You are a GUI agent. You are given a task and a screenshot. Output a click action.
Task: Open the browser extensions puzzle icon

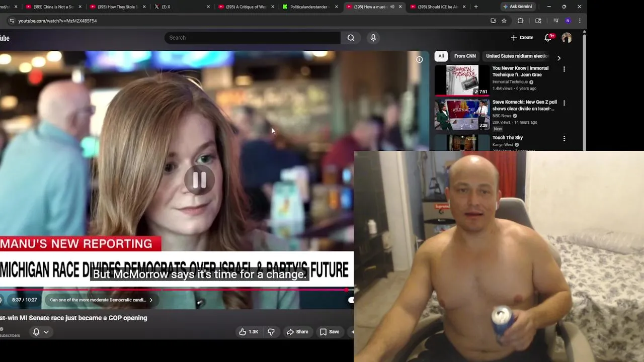pyautogui.click(x=521, y=21)
